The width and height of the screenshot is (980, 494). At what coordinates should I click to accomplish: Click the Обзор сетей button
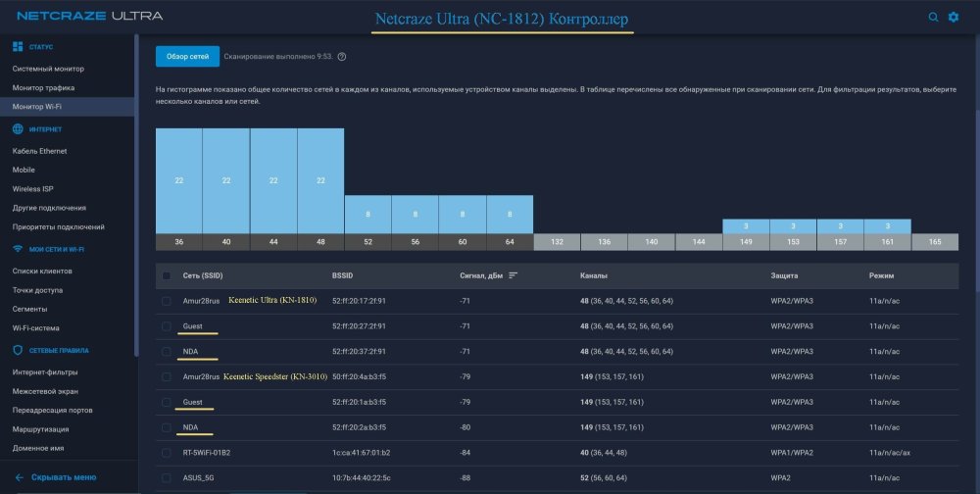point(187,56)
